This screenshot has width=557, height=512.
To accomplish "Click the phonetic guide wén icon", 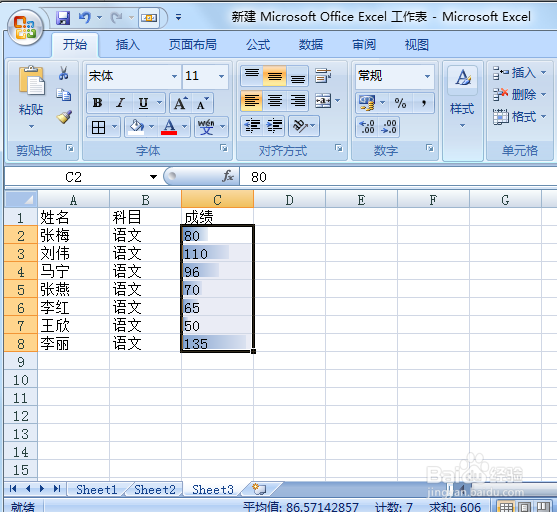I will 206,127.
